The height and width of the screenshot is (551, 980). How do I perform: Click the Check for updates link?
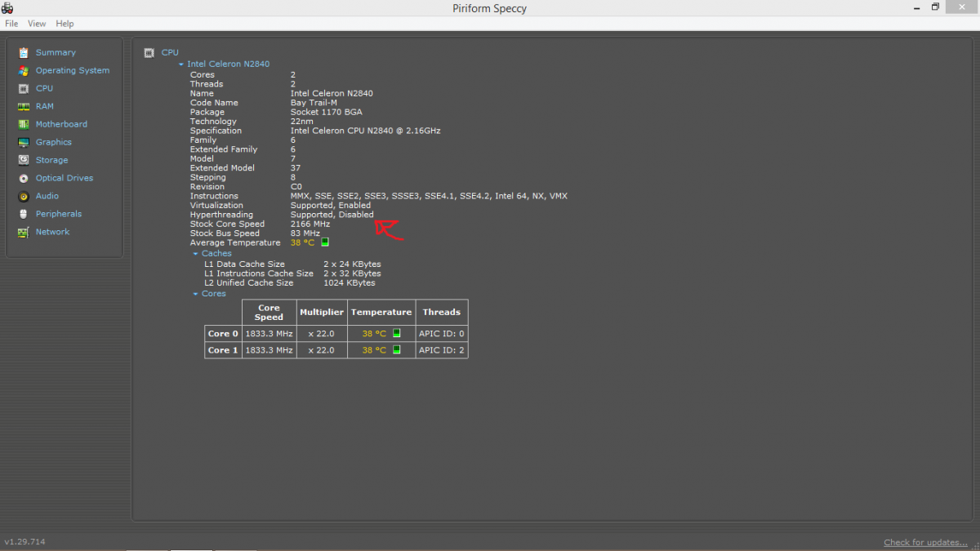point(925,543)
